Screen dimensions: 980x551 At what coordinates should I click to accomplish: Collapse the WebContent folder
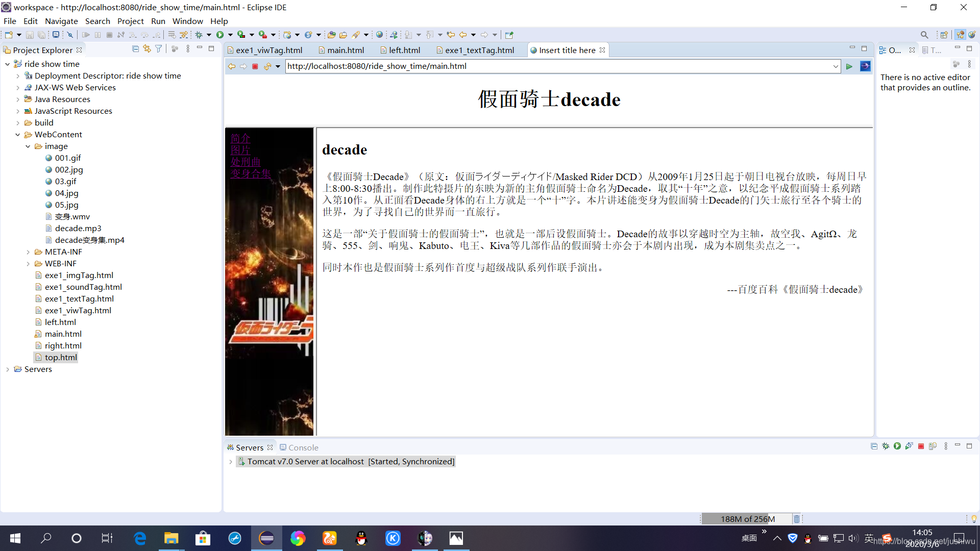[x=18, y=135]
